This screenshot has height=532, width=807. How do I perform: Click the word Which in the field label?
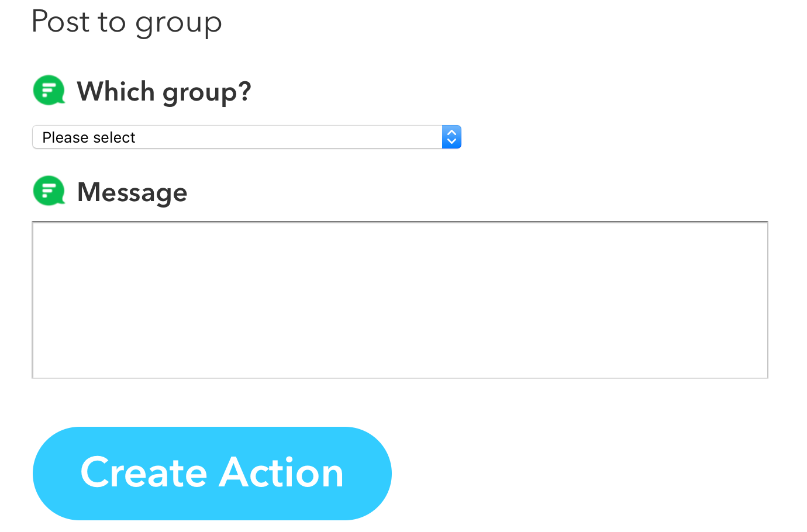pos(116,92)
